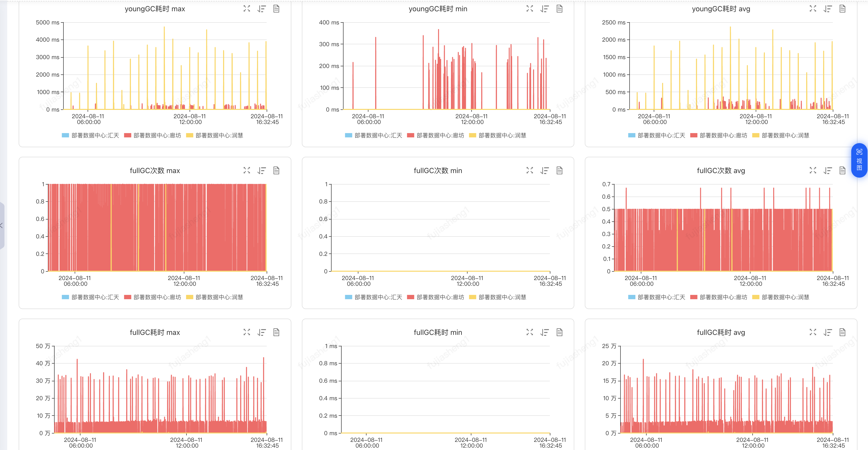868x450 pixels.
Task: Toggle 润慧 series in fullGC次数 avg legend
Action: click(785, 297)
